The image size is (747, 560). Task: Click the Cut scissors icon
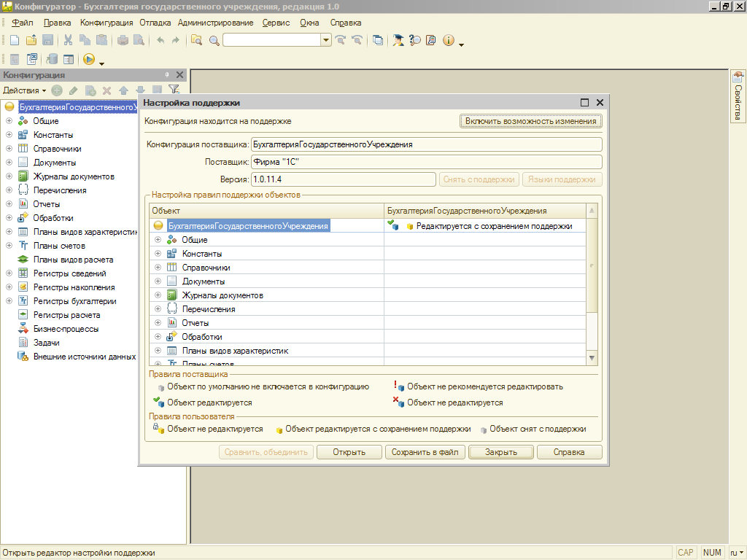(x=68, y=41)
